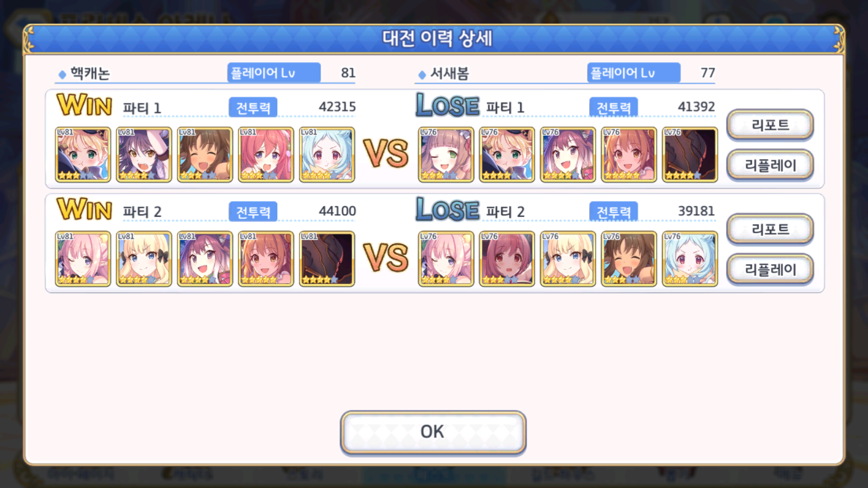Click the player name 핵캐논
The height and width of the screenshot is (488, 868).
90,73
